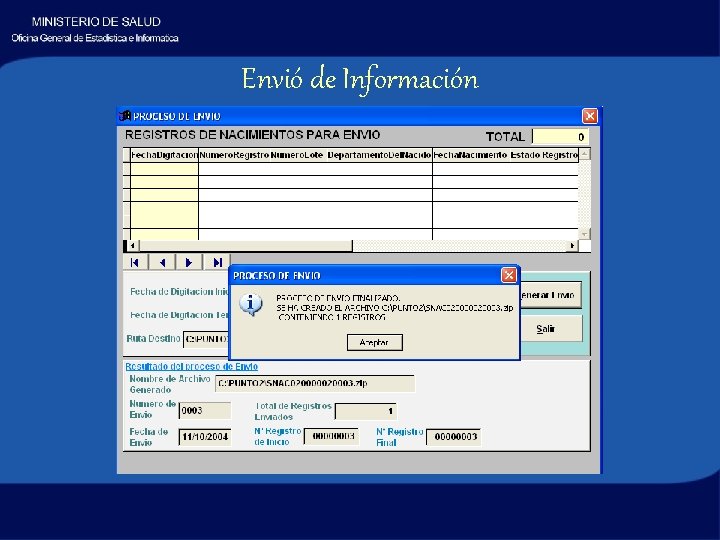Select the Estado Registro column header

544,155
